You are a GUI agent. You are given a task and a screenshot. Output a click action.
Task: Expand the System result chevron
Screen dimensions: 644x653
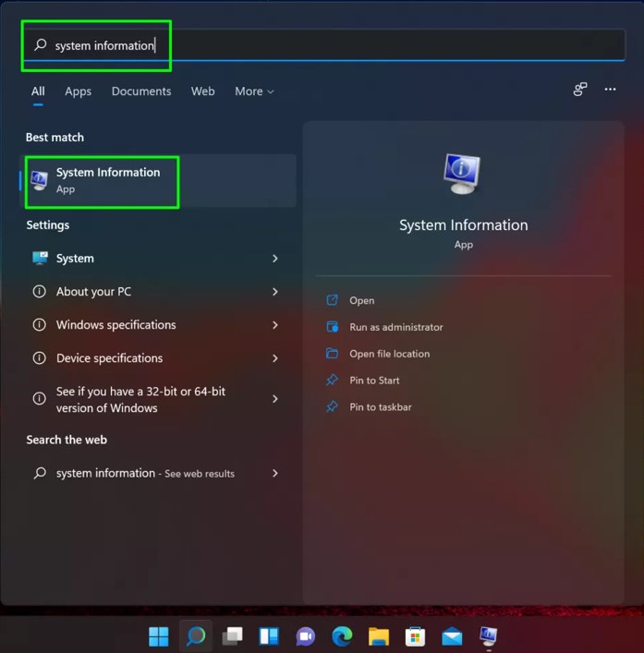(x=275, y=259)
